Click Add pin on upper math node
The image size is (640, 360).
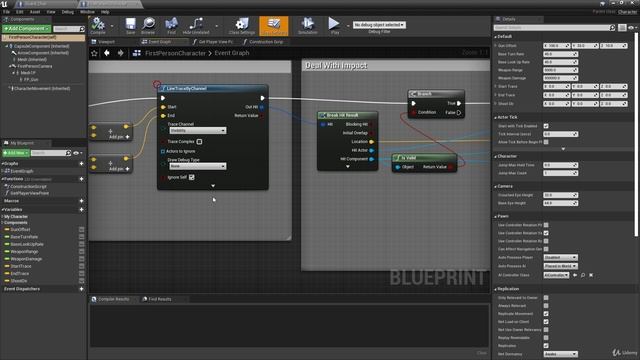coord(120,137)
